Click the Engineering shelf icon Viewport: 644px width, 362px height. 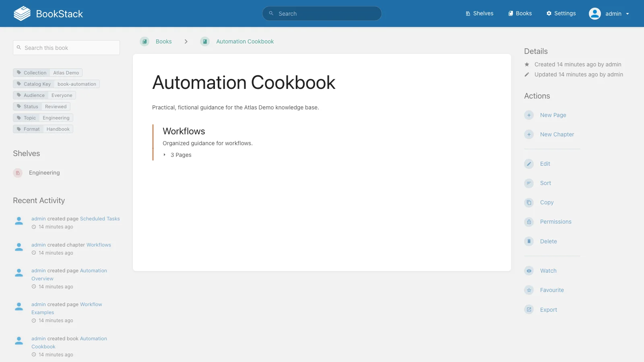18,173
